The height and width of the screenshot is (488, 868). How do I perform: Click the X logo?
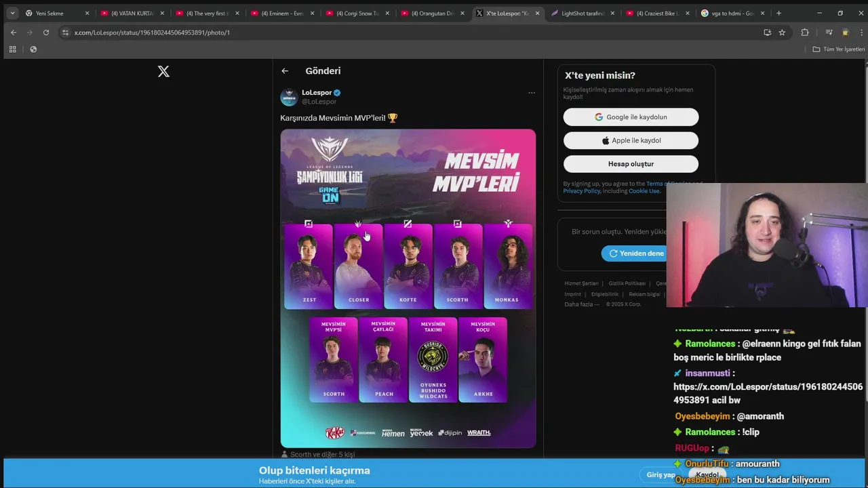click(163, 71)
